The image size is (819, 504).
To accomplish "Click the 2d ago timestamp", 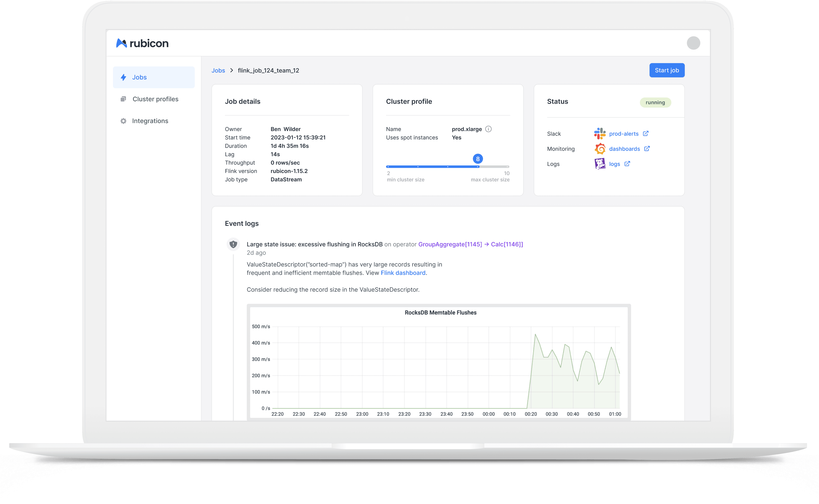I will click(x=256, y=253).
